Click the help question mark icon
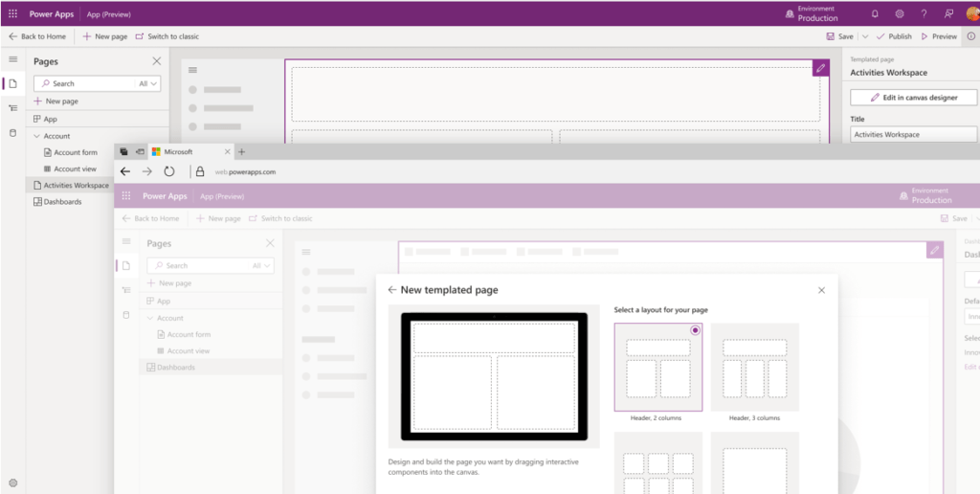The width and height of the screenshot is (980, 494). coord(923,14)
